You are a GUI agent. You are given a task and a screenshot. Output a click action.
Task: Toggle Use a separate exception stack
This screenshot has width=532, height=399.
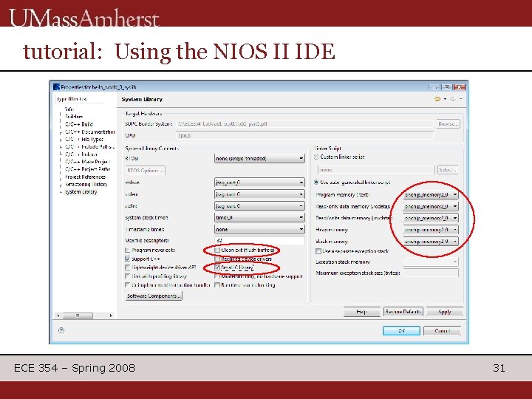318,251
